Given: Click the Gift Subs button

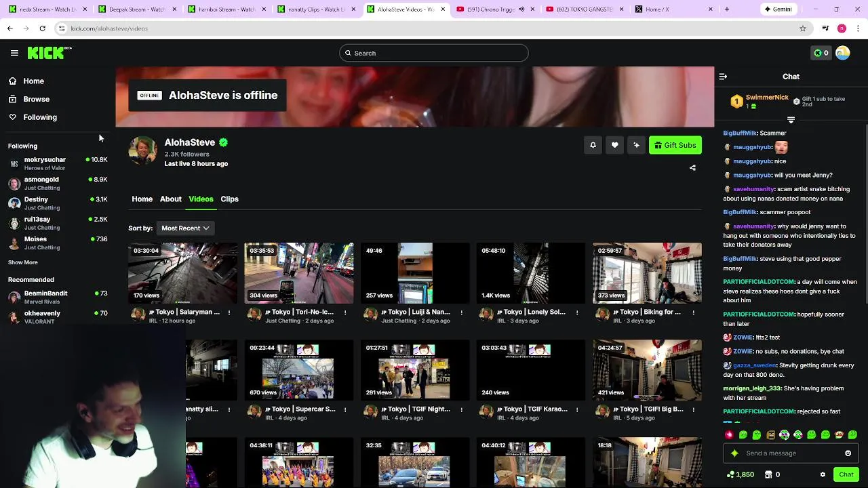Looking at the screenshot, I should [x=675, y=145].
